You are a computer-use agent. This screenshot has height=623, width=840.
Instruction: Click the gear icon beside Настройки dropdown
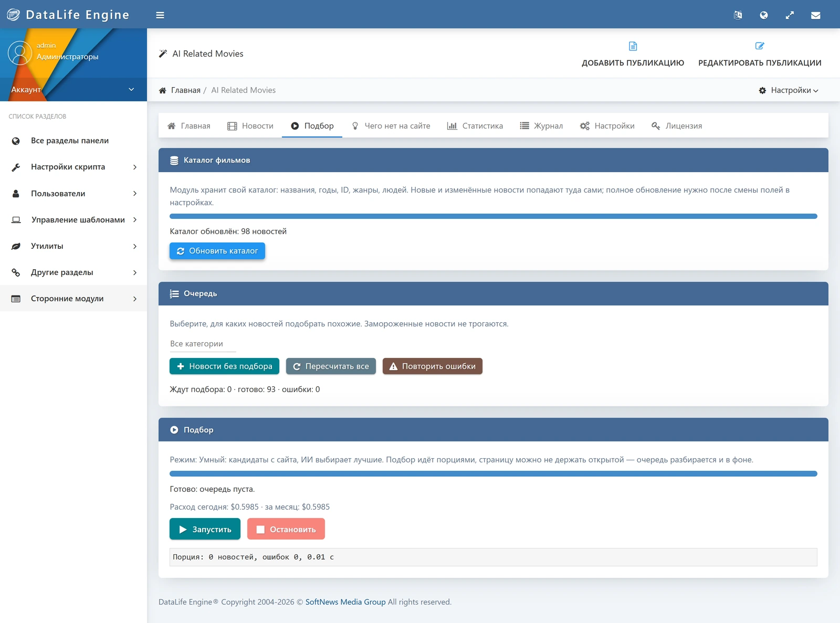pyautogui.click(x=762, y=90)
